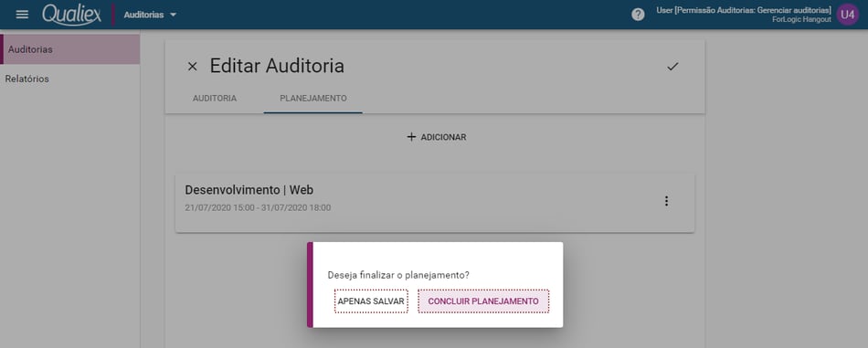Close Editar Auditoria with the X icon

(x=192, y=67)
